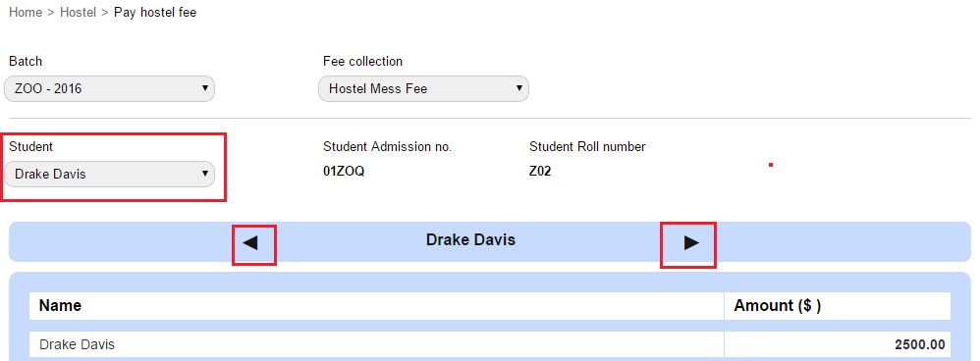Click the roll number Z02
The image size is (980, 361).
pos(540,171)
